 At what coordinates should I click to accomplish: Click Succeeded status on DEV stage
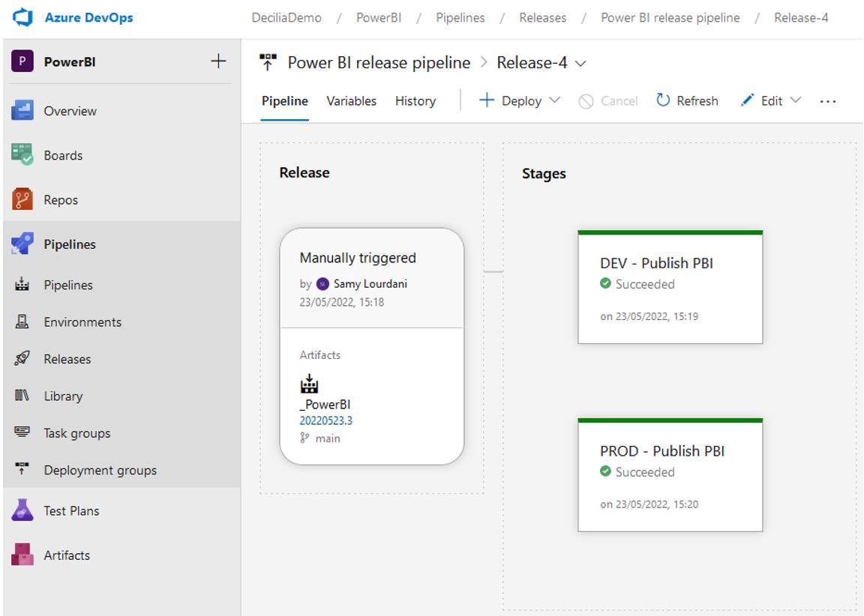(x=637, y=284)
